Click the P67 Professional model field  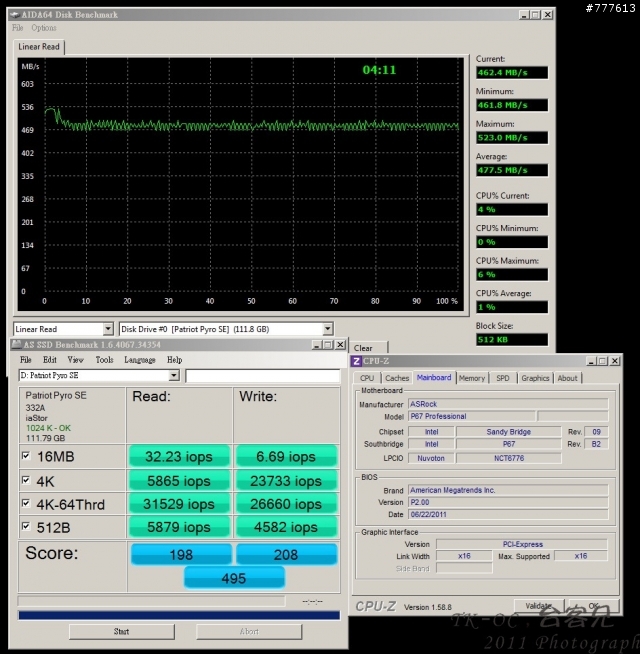(472, 416)
